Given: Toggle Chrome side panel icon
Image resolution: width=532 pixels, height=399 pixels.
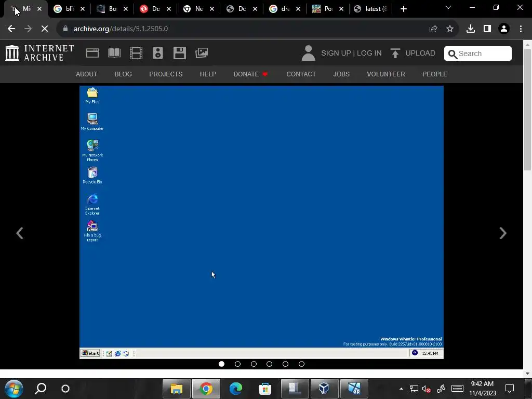Looking at the screenshot, I should [487, 29].
